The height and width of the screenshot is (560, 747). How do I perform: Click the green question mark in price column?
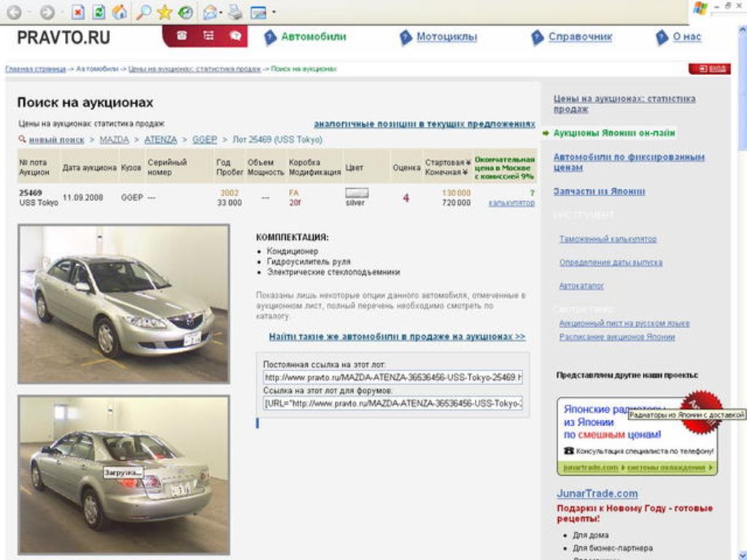tap(532, 192)
